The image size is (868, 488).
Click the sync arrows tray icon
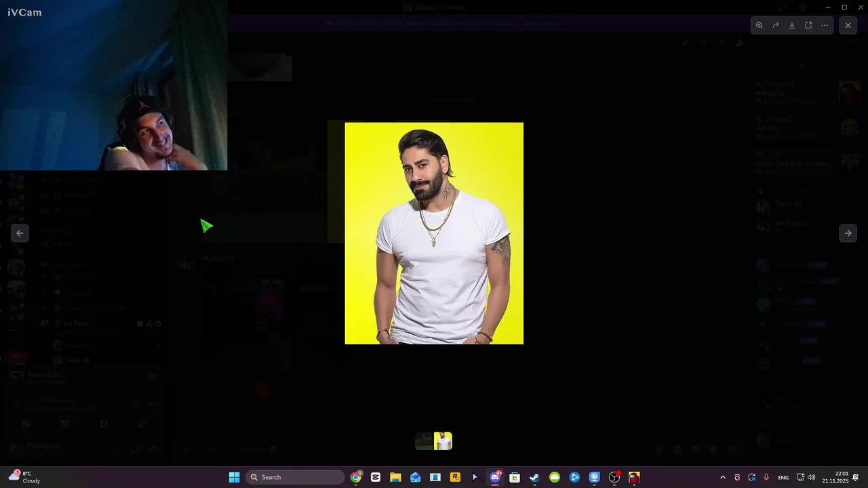coord(751,477)
